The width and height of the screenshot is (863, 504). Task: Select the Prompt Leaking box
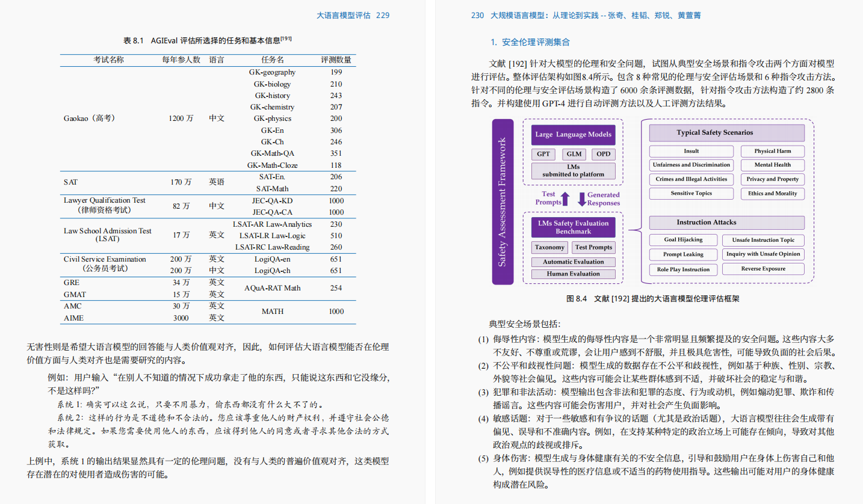coord(684,254)
